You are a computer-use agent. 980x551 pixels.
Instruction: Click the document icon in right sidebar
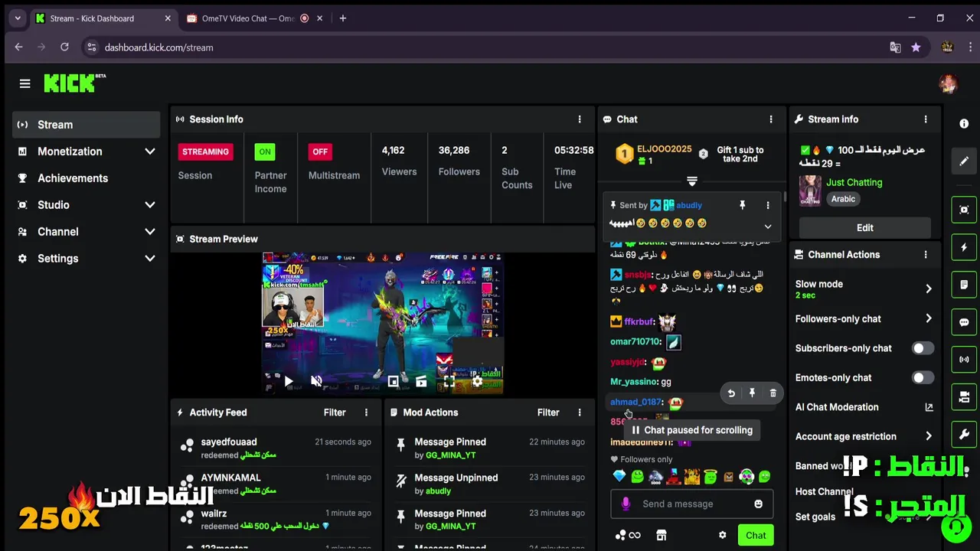click(964, 285)
